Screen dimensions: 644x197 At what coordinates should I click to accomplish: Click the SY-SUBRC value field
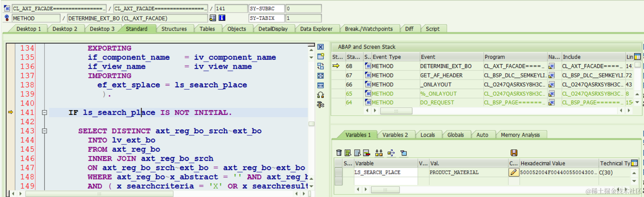(304, 8)
